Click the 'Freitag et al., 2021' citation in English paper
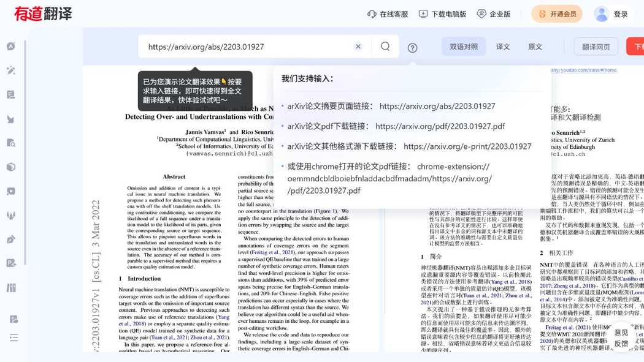 (x=273, y=252)
